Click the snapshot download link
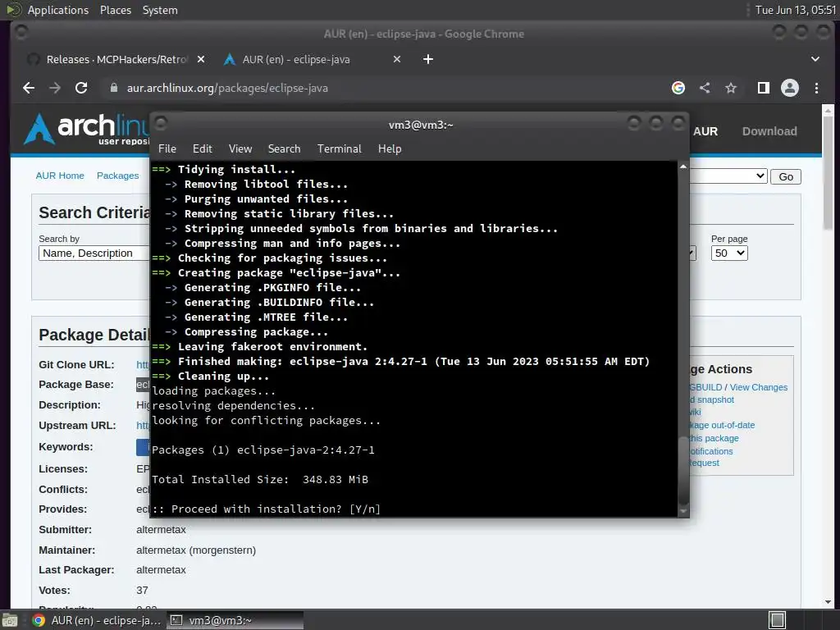840x630 pixels. coord(713,399)
